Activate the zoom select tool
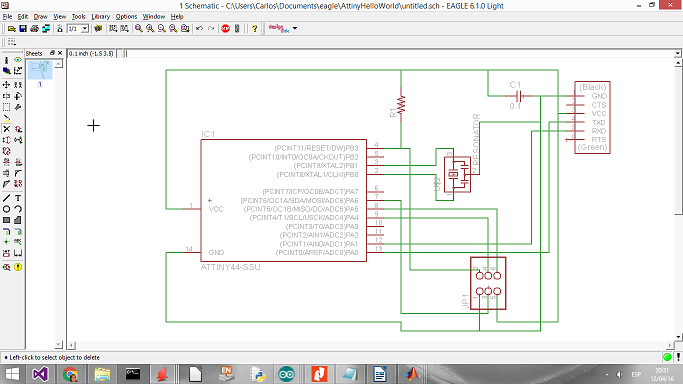The image size is (683, 384). [x=185, y=28]
